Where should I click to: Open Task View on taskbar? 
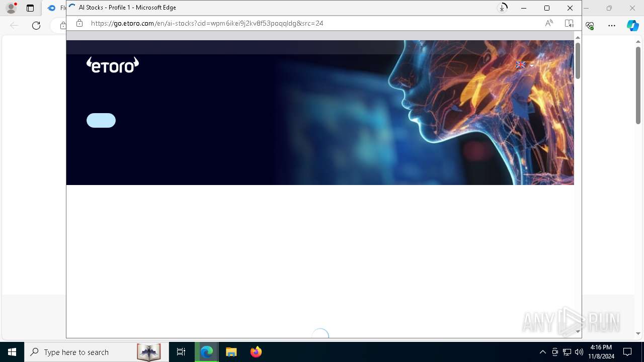pyautogui.click(x=181, y=352)
